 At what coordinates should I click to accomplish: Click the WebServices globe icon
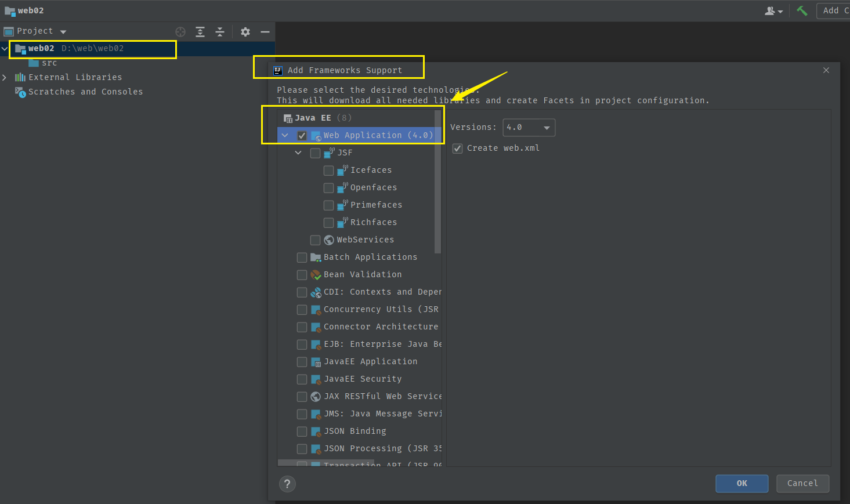tap(329, 240)
